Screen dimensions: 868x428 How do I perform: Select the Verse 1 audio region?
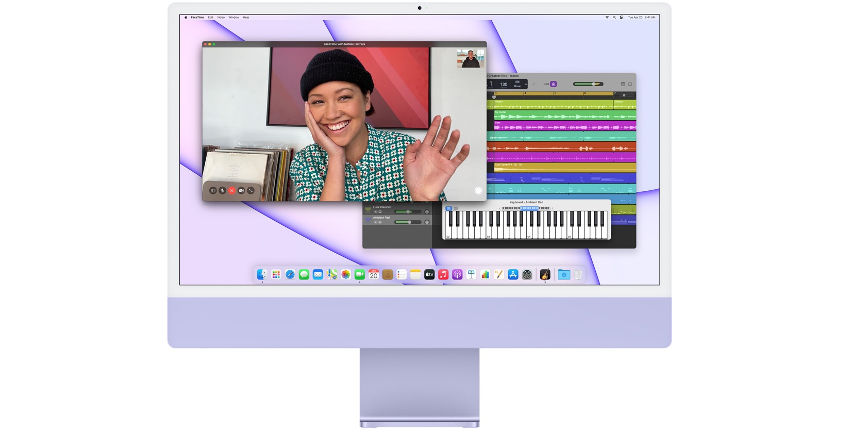point(554,105)
